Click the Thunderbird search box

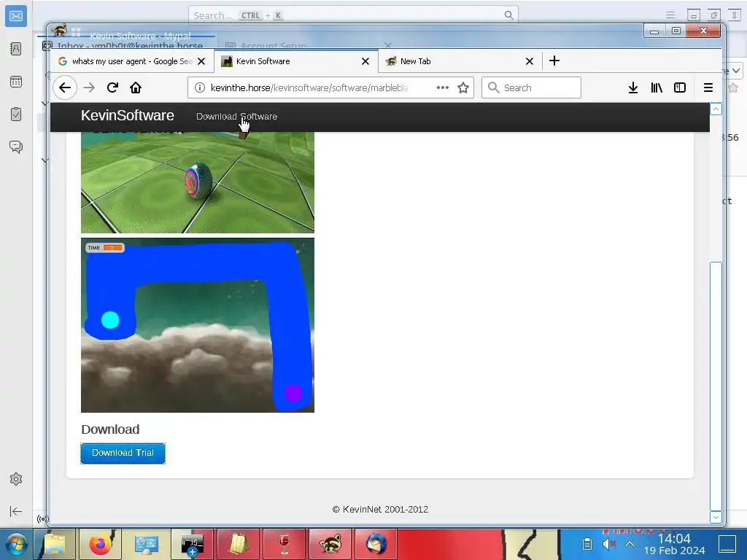click(x=353, y=15)
